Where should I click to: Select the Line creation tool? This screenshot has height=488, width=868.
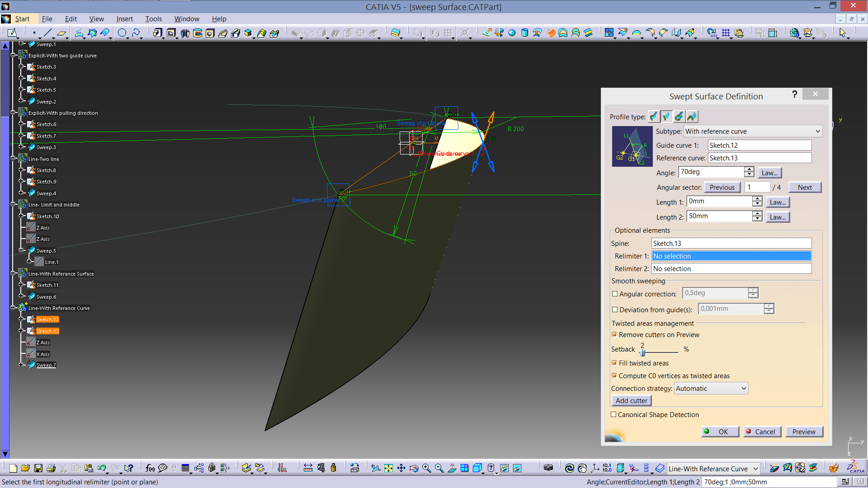(48, 33)
